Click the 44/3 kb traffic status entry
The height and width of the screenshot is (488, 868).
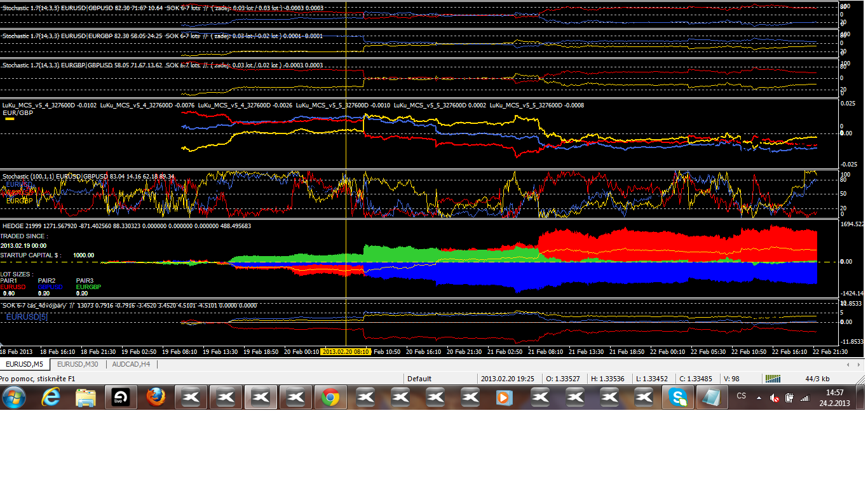click(817, 378)
